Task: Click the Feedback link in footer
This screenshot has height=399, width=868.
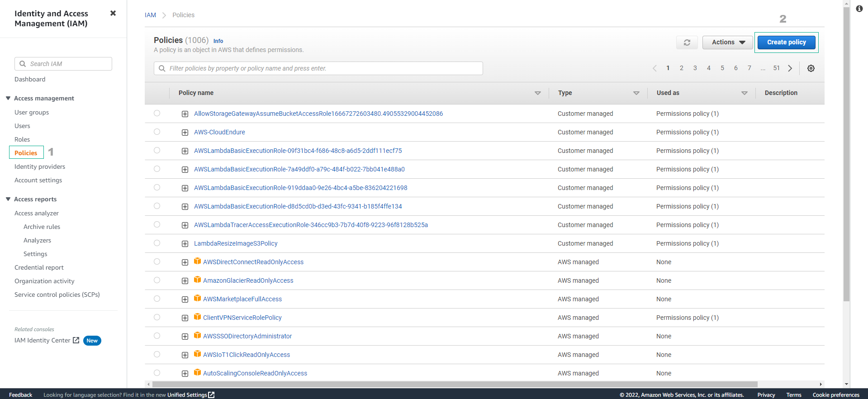Action: click(20, 395)
